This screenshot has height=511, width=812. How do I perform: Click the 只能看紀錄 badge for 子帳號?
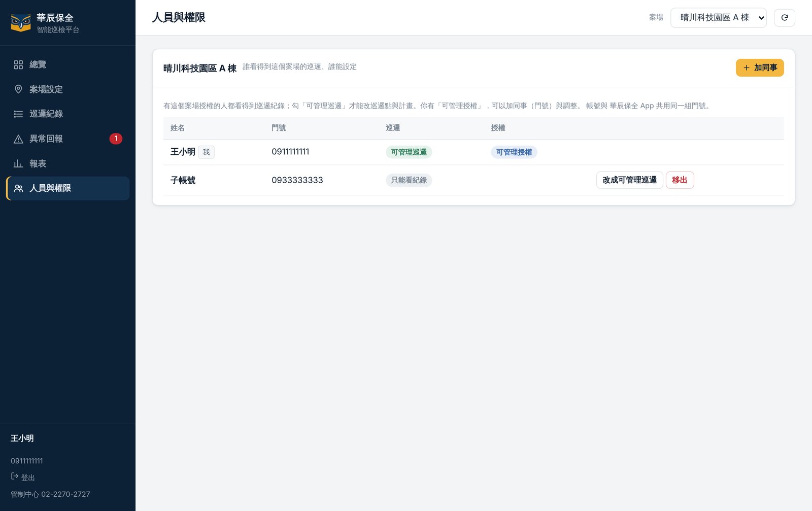(409, 180)
